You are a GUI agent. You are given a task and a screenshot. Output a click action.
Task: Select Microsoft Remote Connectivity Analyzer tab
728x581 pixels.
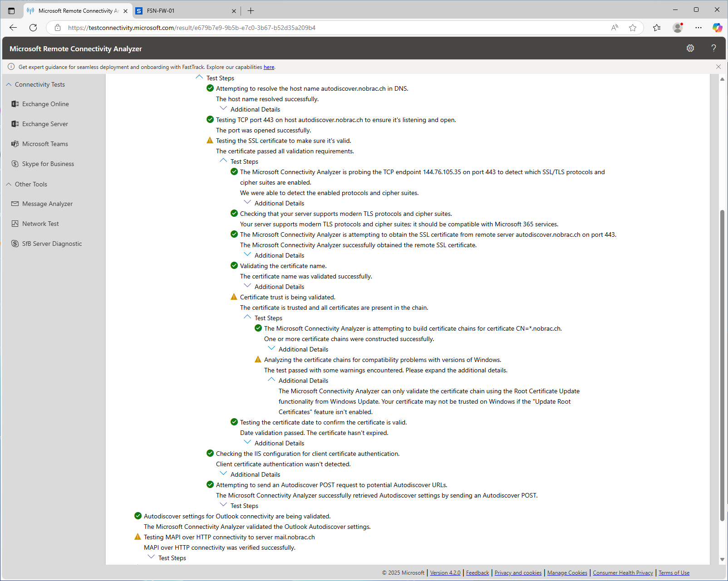77,10
